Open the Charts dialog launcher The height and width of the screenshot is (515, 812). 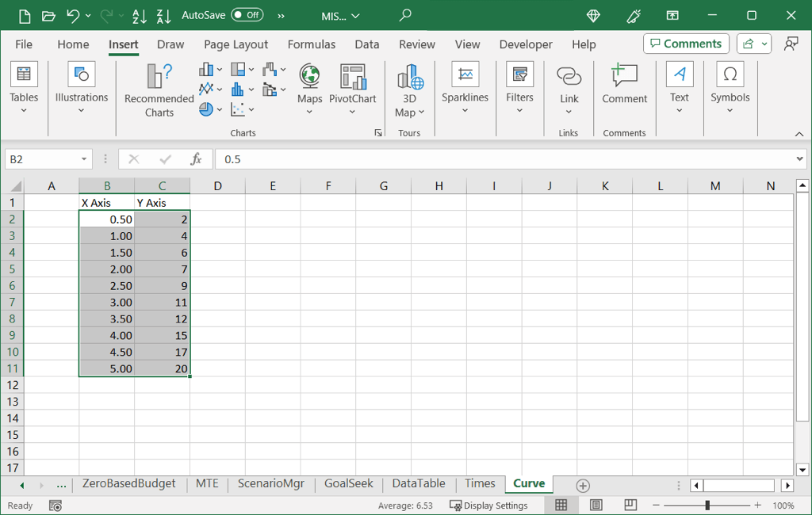(378, 133)
